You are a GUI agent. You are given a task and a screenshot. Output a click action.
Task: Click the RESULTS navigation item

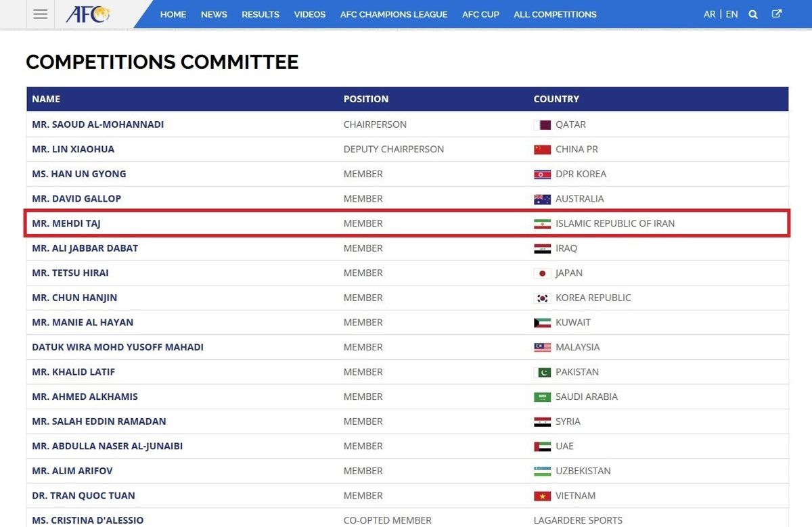tap(260, 14)
